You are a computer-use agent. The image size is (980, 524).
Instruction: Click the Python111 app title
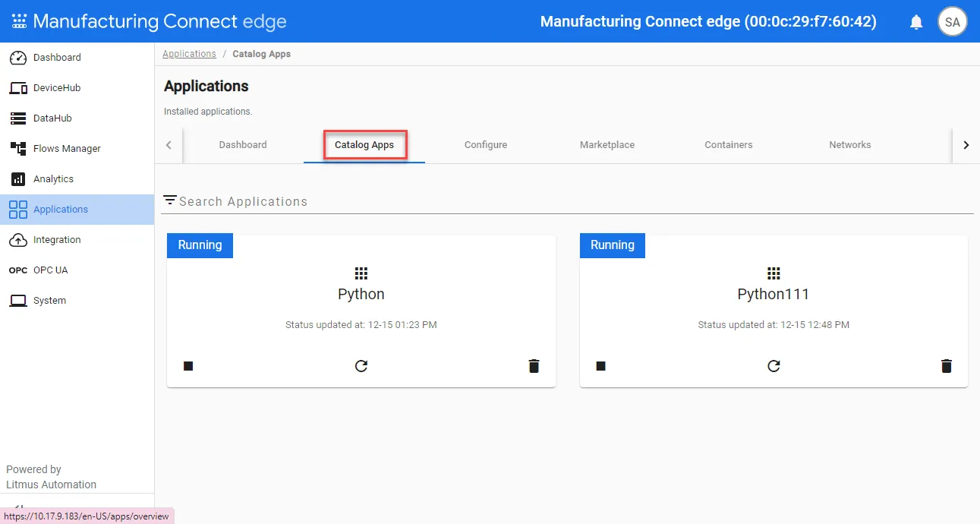point(774,294)
